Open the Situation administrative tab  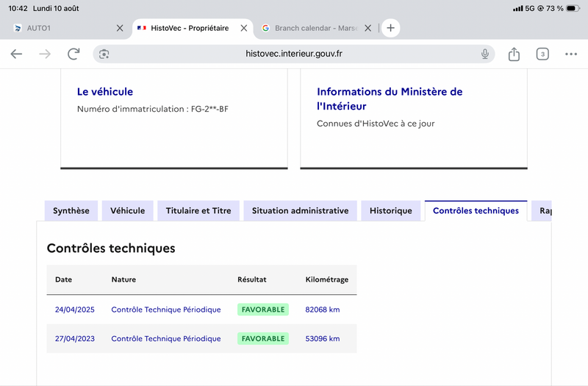pos(300,211)
